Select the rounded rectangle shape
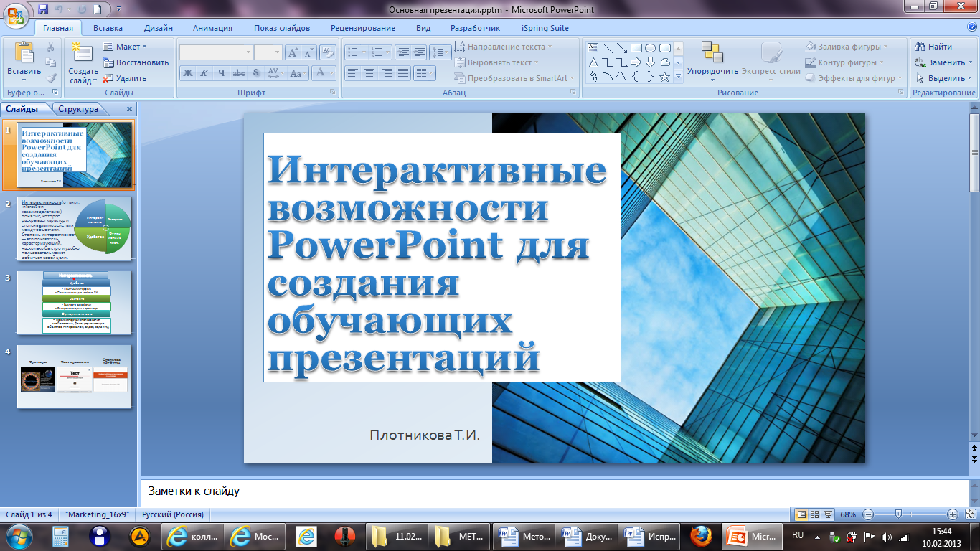 coord(665,48)
